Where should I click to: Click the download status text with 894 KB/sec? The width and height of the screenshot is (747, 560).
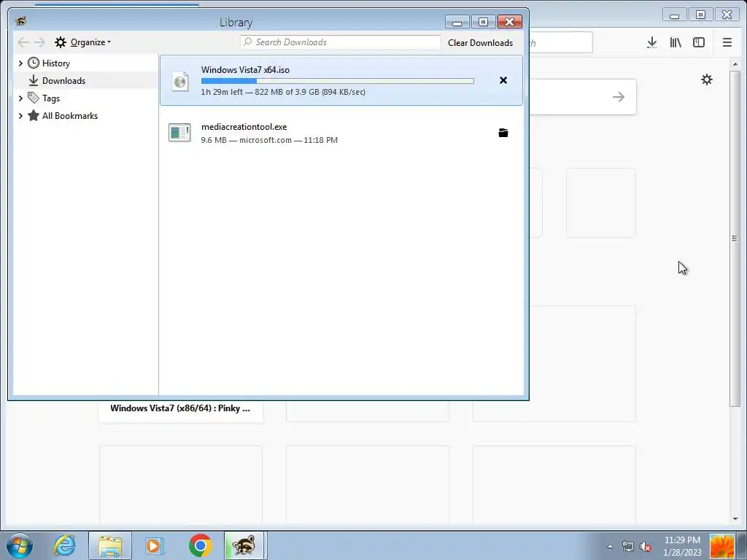click(x=283, y=92)
